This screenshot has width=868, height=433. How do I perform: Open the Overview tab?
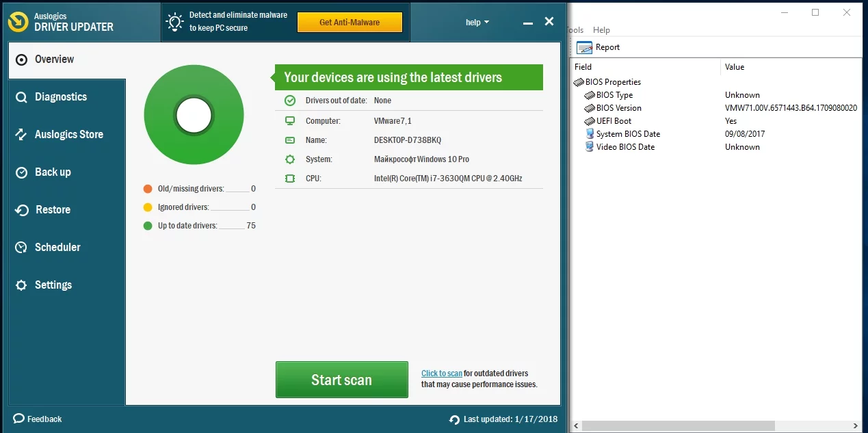click(55, 60)
